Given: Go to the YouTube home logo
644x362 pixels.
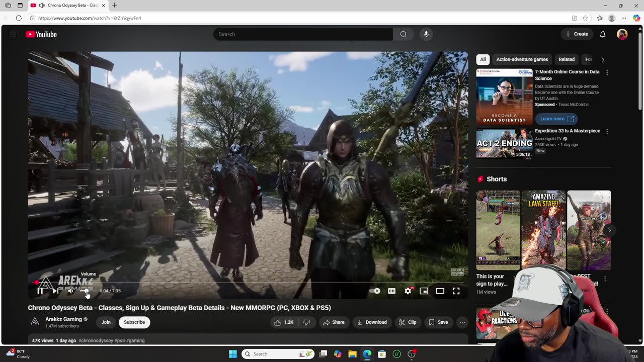Looking at the screenshot, I should click(x=41, y=34).
